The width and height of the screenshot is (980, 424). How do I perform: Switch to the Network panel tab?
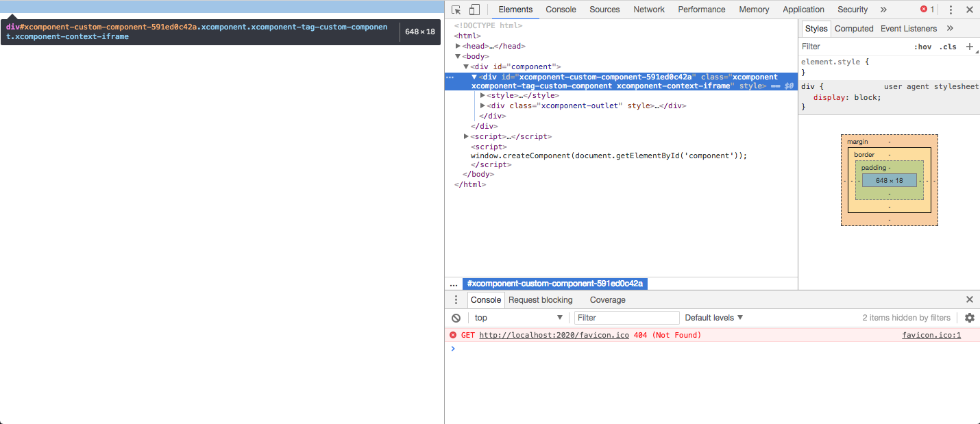pyautogui.click(x=648, y=9)
